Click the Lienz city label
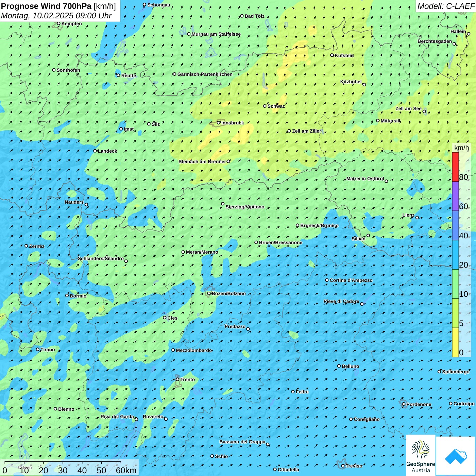 tap(408, 215)
